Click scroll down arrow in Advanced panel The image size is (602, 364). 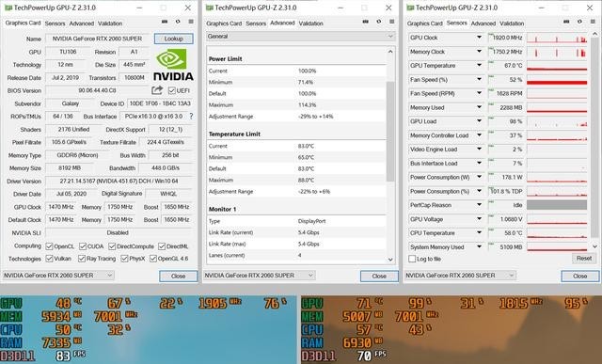(x=390, y=260)
